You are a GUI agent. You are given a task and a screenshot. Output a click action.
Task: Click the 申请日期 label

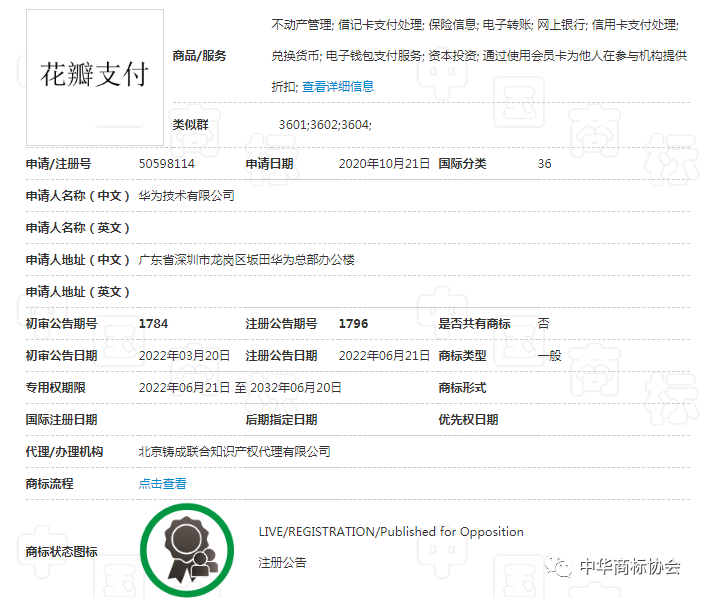tap(269, 164)
